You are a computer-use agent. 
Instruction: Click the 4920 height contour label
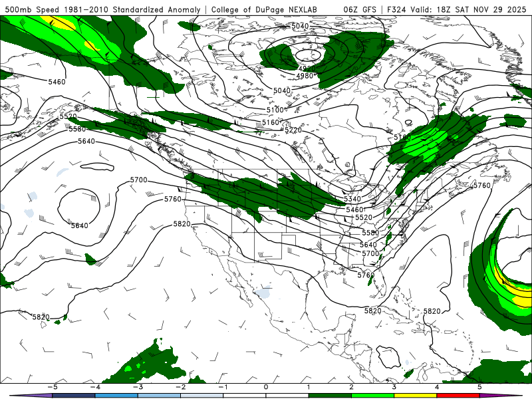click(307, 68)
